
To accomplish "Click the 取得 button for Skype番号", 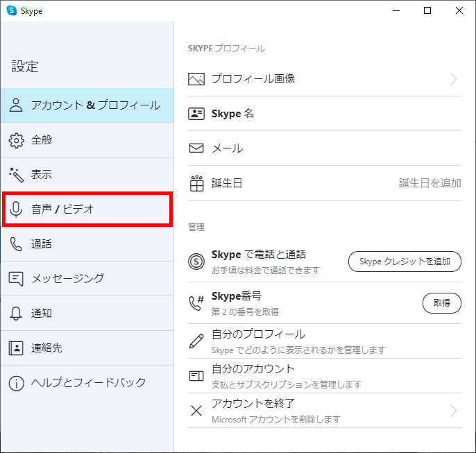I will click(x=442, y=303).
